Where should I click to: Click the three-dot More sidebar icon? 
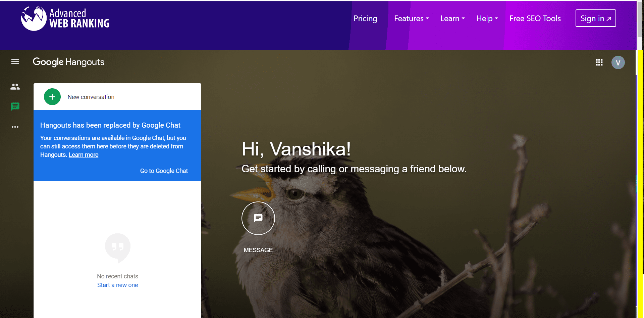(15, 127)
